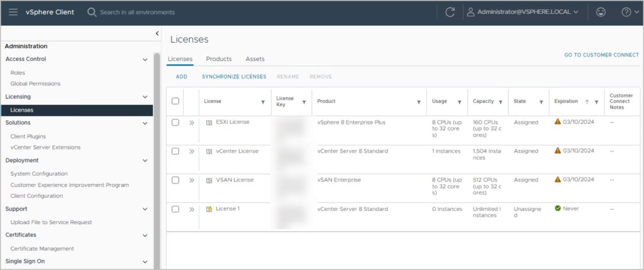Collapse the Access Control section
The height and width of the screenshot is (270, 644).
(145, 60)
